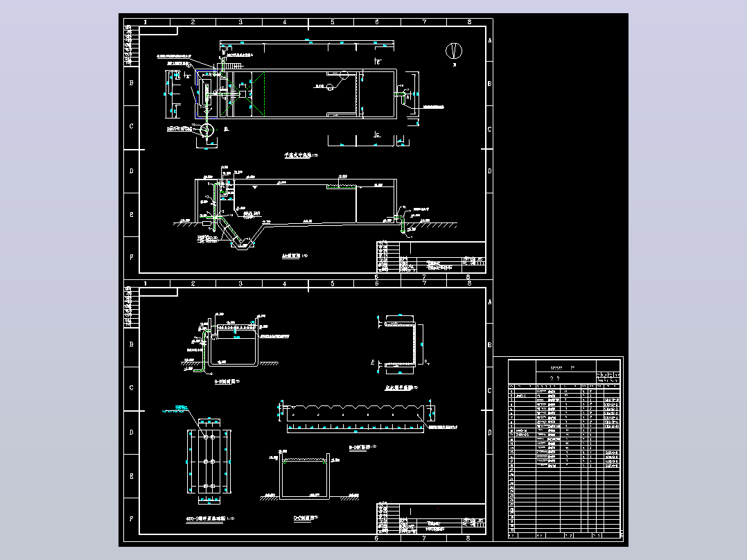
Task: Click the pump foundation bolt-hole plan drawing
Action: pyautogui.click(x=209, y=462)
